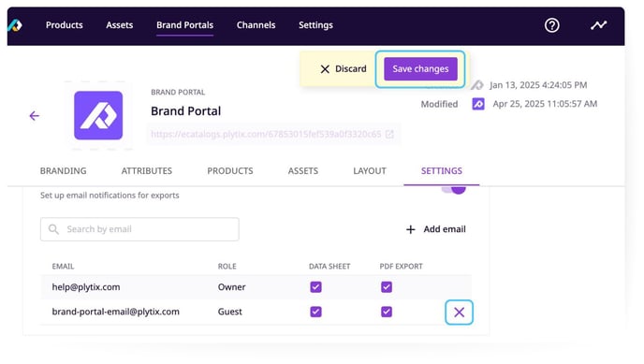
Task: Click the EMAIL column header
Action: point(63,267)
